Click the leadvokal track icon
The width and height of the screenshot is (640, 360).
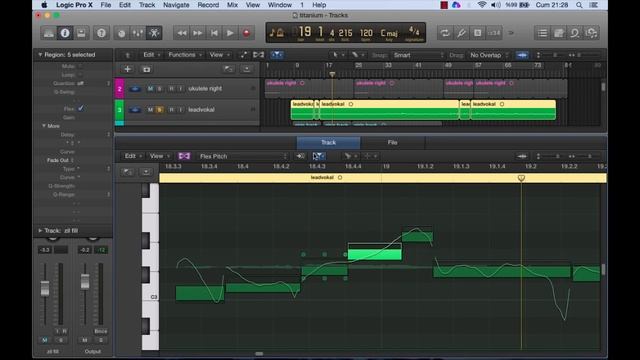135,110
